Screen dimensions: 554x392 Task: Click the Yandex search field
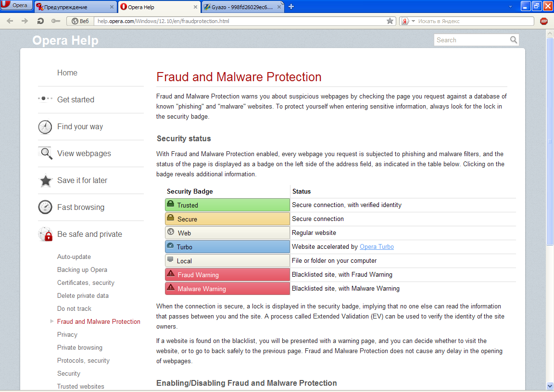(x=475, y=21)
